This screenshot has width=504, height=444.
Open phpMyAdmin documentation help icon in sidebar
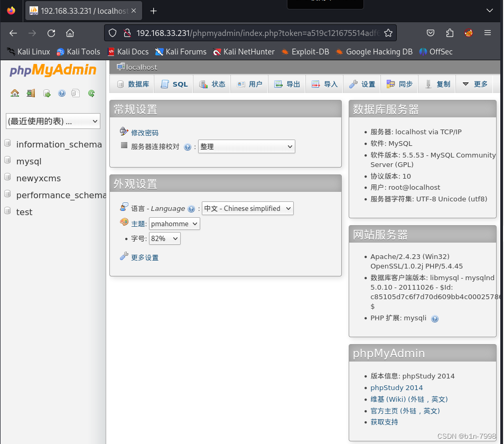coord(62,93)
